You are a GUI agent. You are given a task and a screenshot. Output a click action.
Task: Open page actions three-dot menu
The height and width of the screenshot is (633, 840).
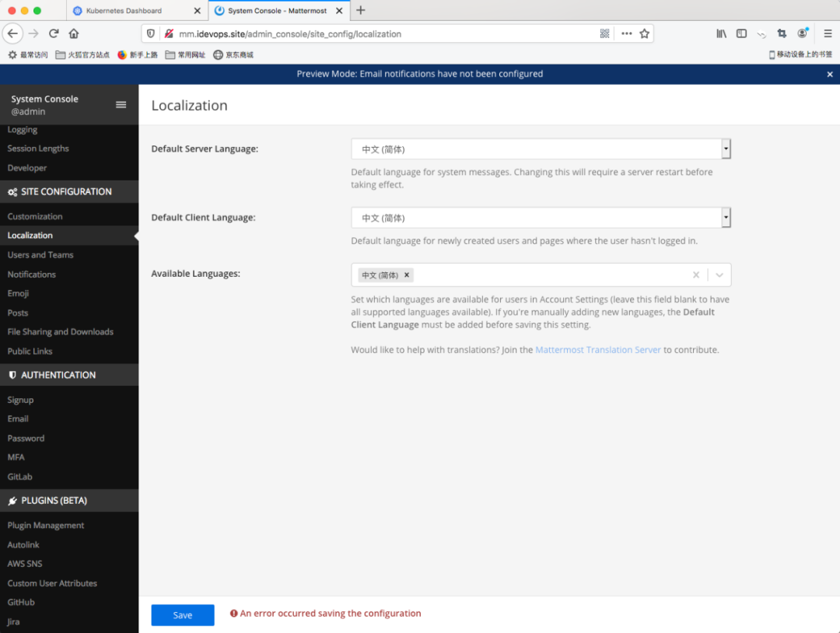(626, 33)
